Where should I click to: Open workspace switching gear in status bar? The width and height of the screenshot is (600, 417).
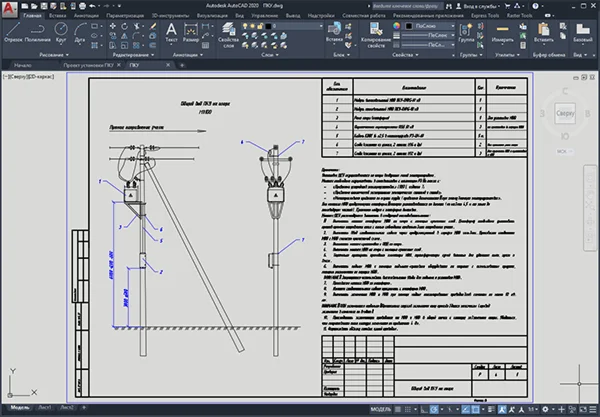click(x=545, y=409)
